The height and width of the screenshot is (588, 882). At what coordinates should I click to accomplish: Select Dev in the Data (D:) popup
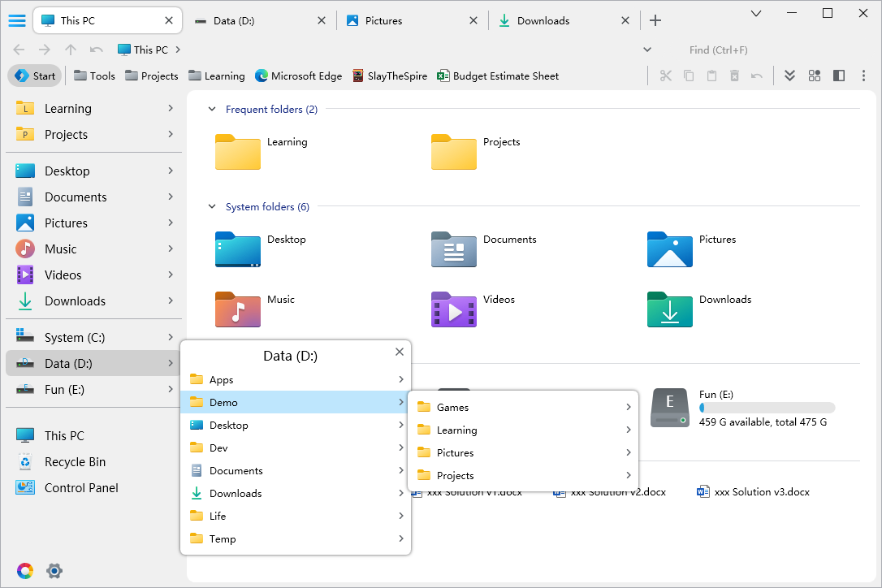218,447
